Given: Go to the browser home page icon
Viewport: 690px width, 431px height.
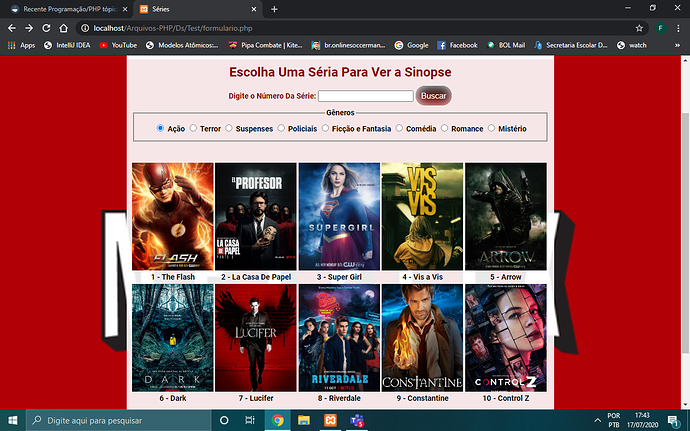Looking at the screenshot, I should click(63, 28).
